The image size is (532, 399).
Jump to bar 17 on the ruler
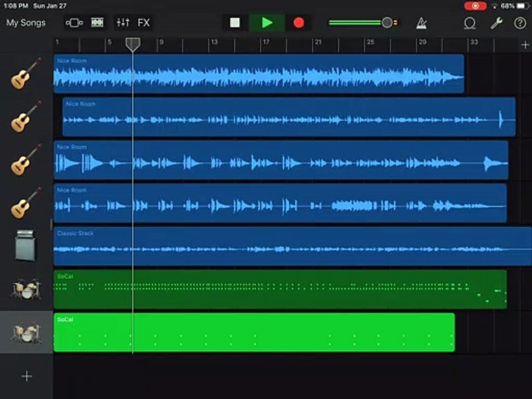click(x=266, y=42)
